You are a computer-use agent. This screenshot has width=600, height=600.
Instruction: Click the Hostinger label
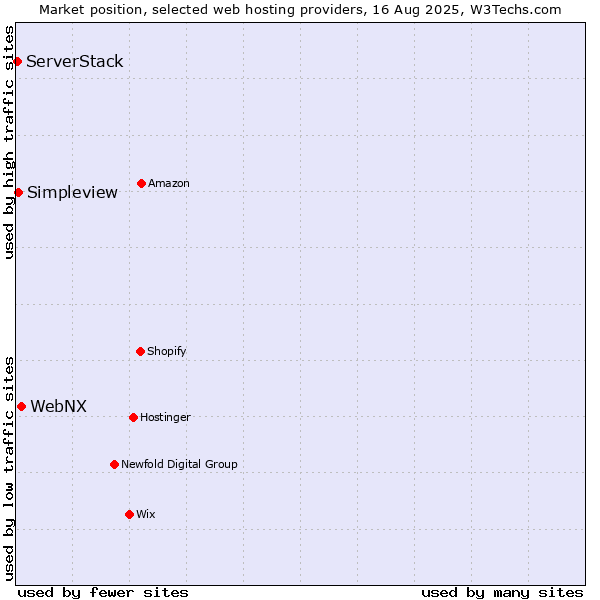tap(165, 417)
